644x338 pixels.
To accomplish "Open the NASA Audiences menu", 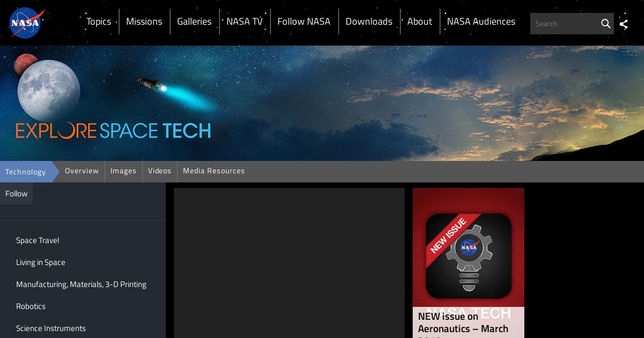I will [x=481, y=21].
